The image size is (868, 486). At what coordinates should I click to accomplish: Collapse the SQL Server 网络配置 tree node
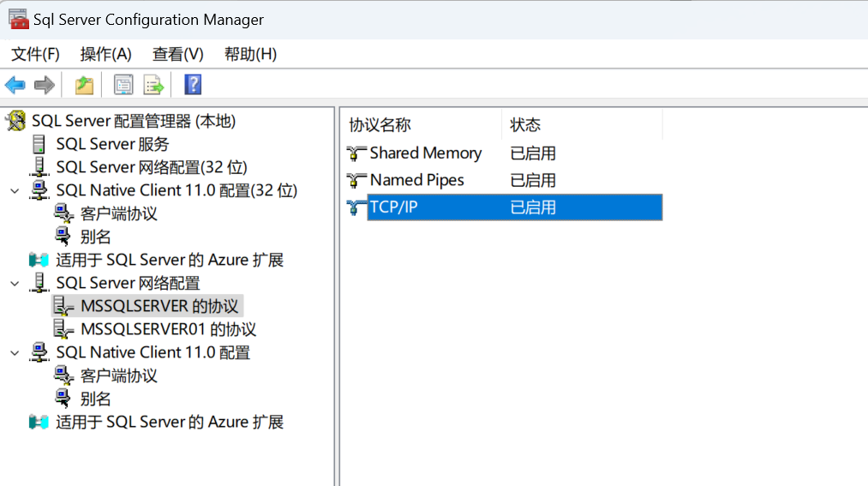tap(15, 283)
